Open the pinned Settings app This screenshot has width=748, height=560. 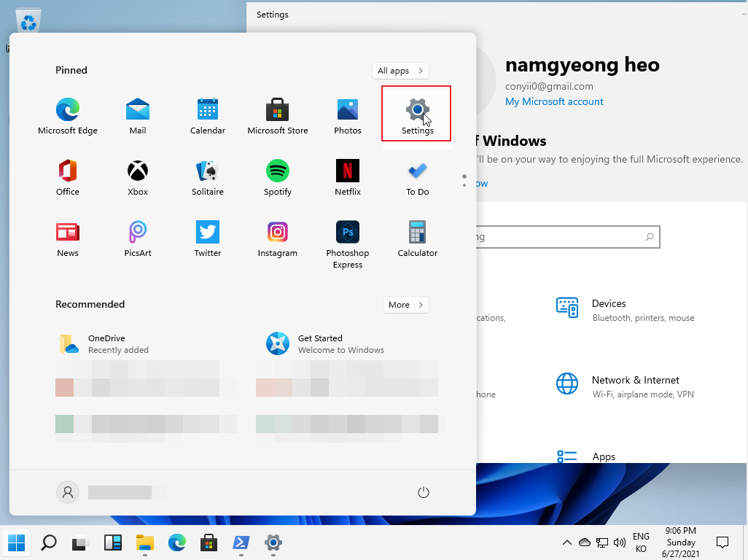418,116
